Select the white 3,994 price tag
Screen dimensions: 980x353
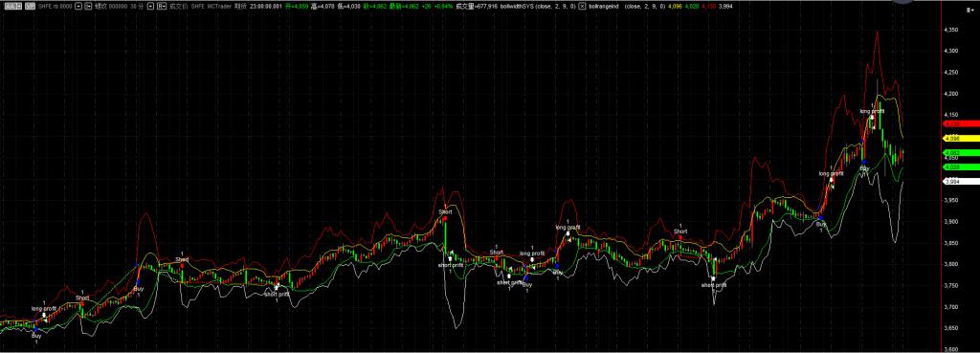pyautogui.click(x=960, y=181)
